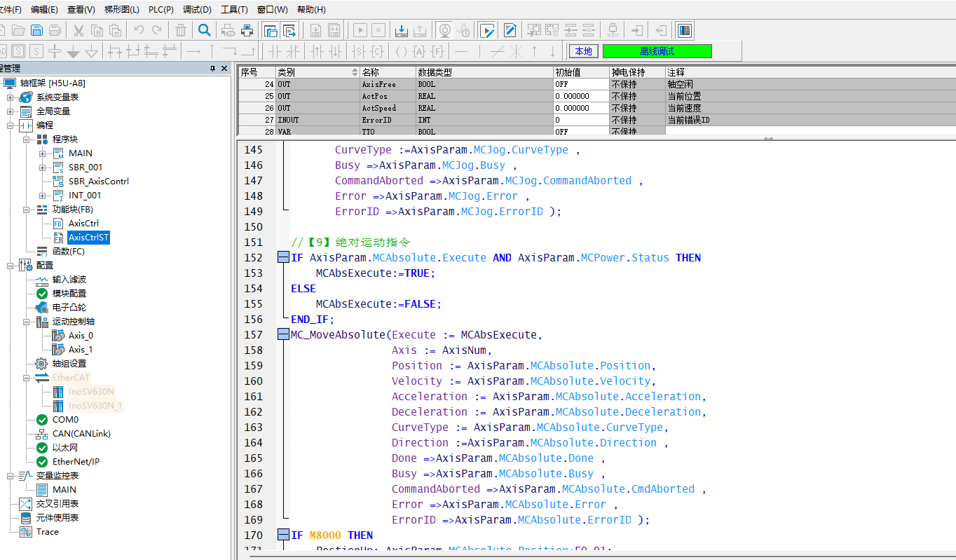The height and width of the screenshot is (560, 956).
Task: Download program to PLC icon
Action: (x=402, y=30)
